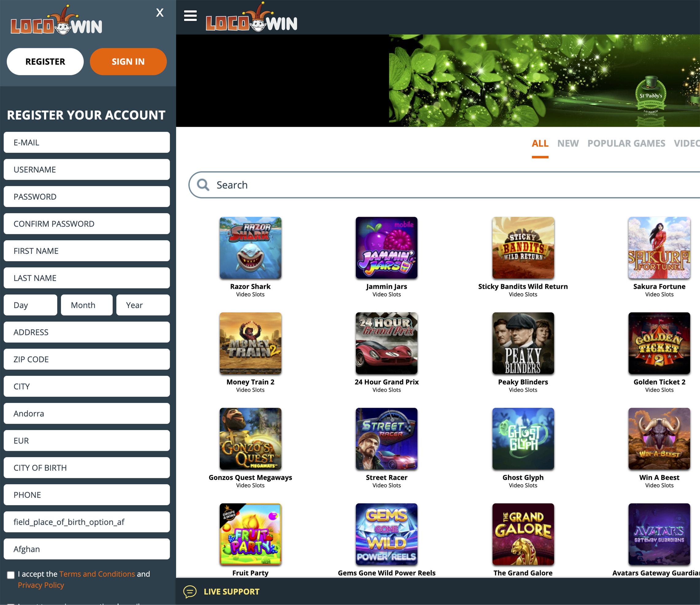Focus the ZIP CODE field

pos(87,359)
